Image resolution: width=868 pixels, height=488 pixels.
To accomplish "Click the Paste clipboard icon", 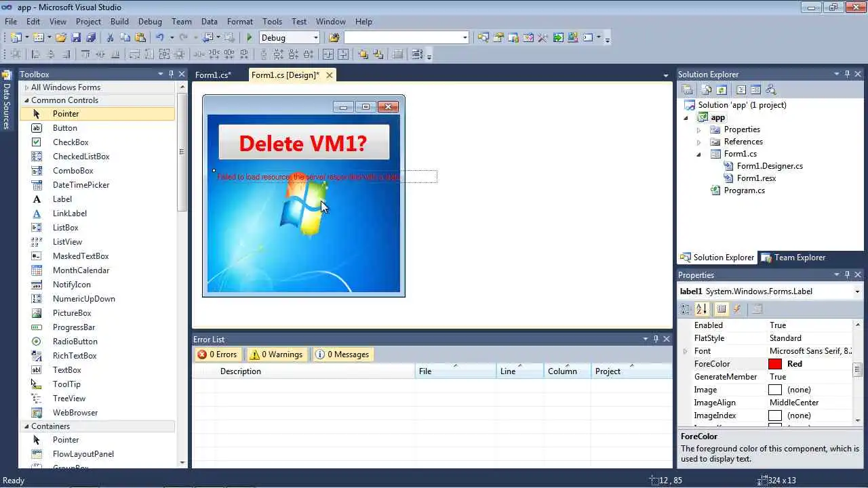I will [x=140, y=37].
